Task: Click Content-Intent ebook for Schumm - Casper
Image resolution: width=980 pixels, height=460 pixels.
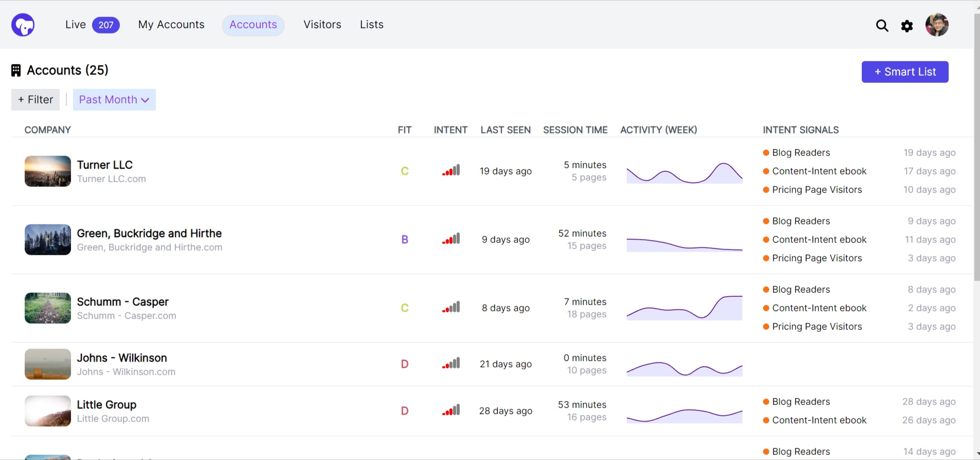Action: tap(819, 308)
